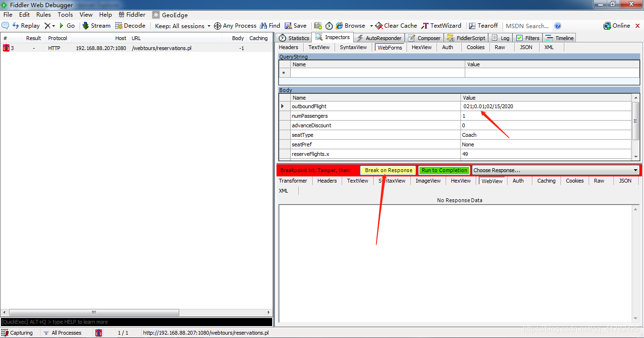This screenshot has height=338, width=644.
Task: Click numPassengers value cell
Action: (x=546, y=116)
